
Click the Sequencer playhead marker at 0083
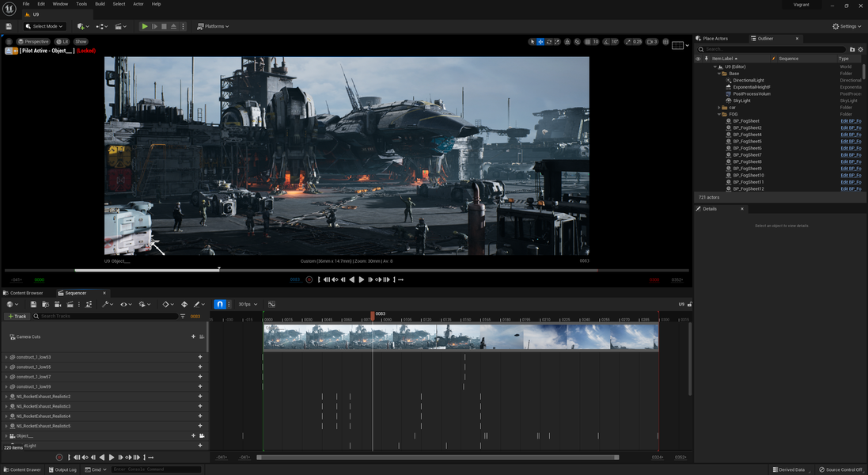pyautogui.click(x=373, y=314)
